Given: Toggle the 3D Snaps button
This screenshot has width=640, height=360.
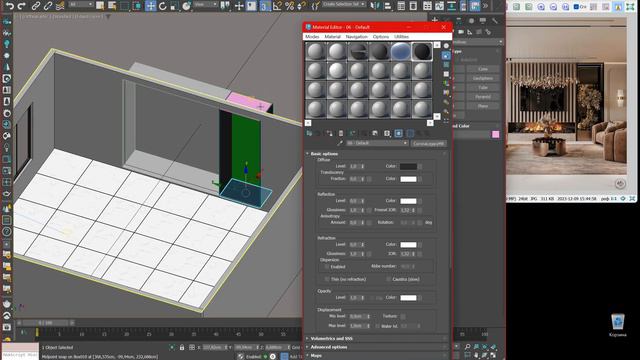Looking at the screenshot, I should (x=265, y=6).
